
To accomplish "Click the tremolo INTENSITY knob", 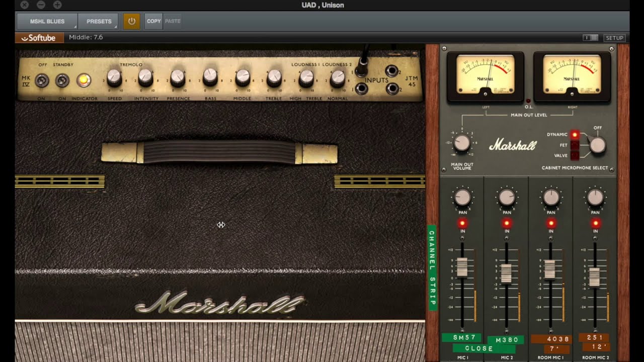I will pyautogui.click(x=145, y=77).
